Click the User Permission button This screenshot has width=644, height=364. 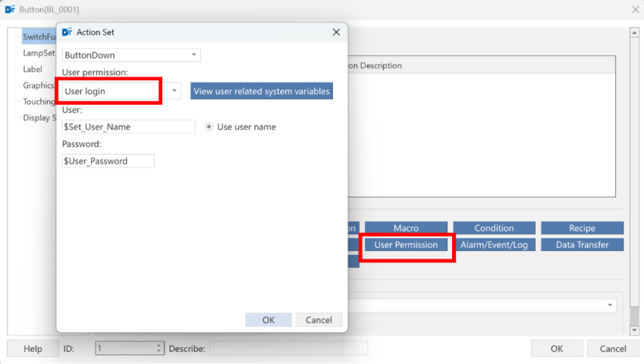tap(406, 245)
